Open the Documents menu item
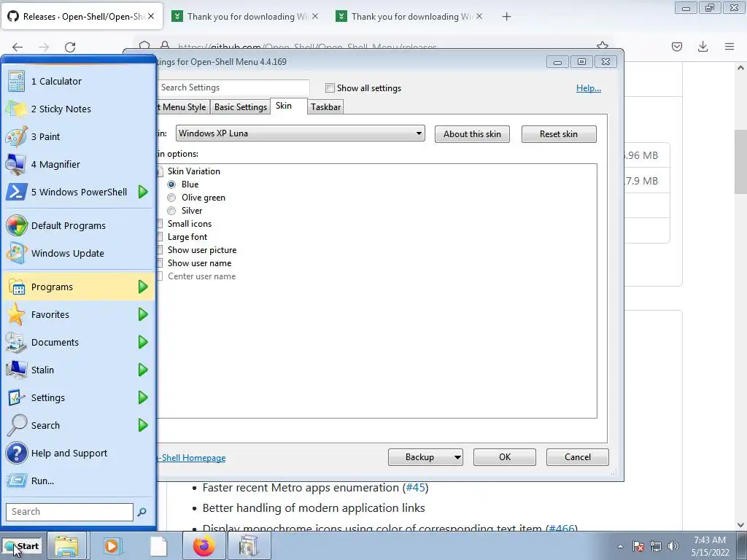Screen dimensions: 747x560 tap(79, 343)
